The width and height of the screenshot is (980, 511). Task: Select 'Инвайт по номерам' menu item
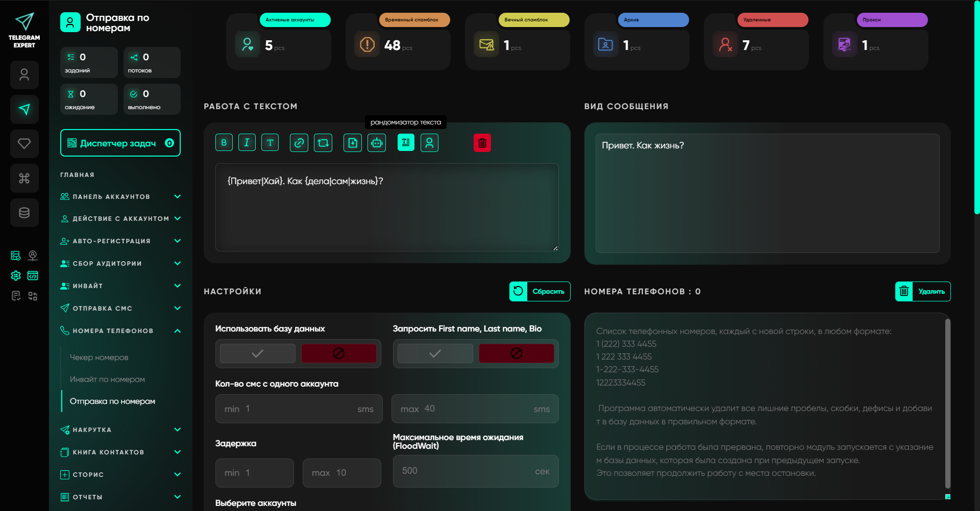107,379
